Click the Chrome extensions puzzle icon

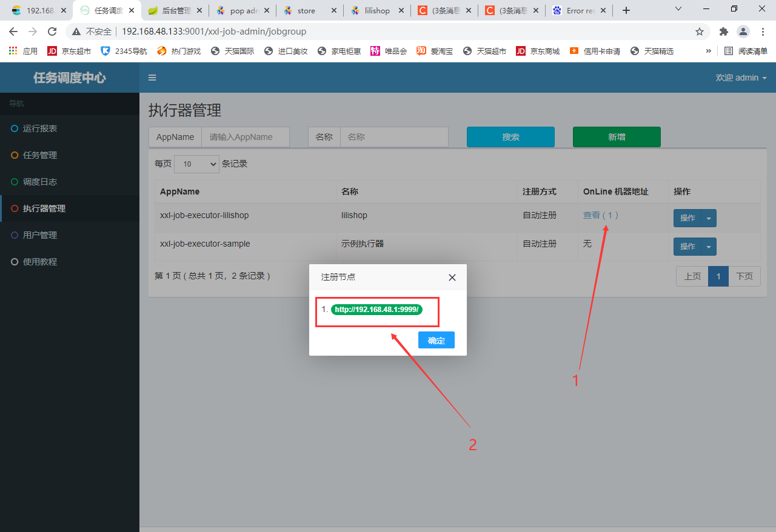click(723, 32)
